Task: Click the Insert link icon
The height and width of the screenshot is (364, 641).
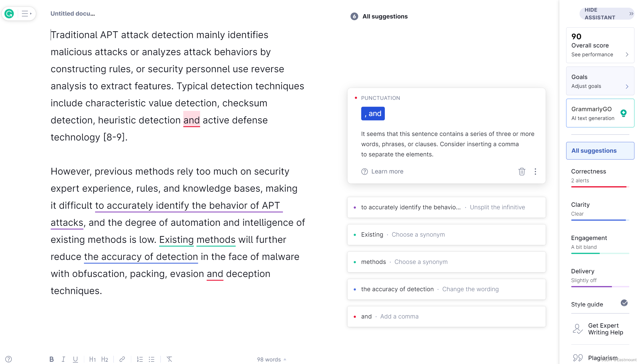Action: (122, 359)
